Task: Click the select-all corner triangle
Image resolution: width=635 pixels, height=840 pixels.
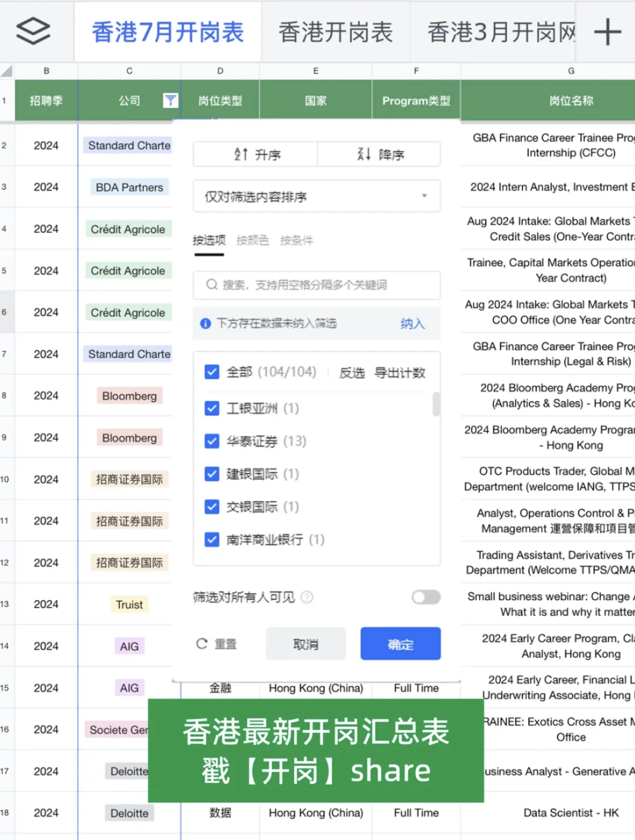Action: (x=6, y=71)
